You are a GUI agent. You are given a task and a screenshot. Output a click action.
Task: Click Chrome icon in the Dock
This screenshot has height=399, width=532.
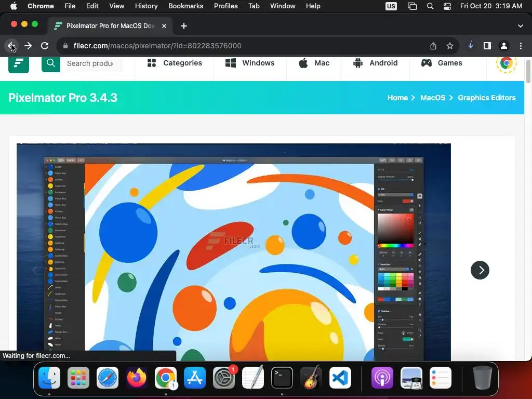[166, 378]
